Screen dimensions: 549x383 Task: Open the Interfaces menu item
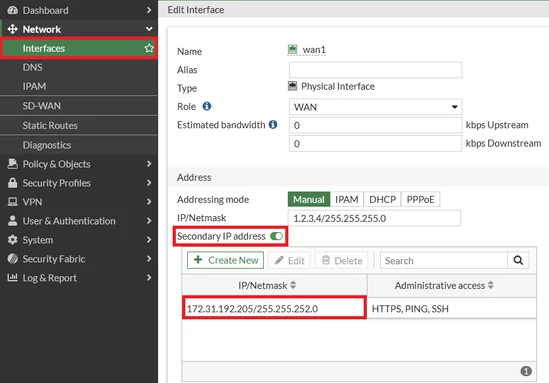[x=79, y=48]
